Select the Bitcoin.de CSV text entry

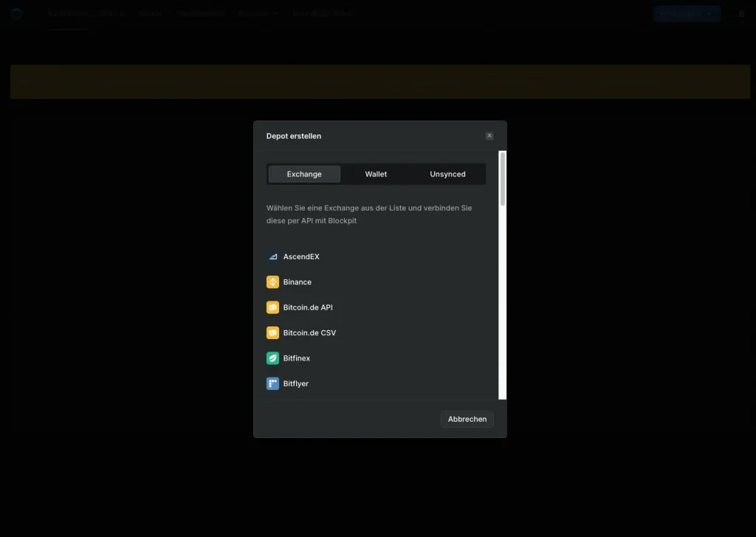pyautogui.click(x=309, y=333)
